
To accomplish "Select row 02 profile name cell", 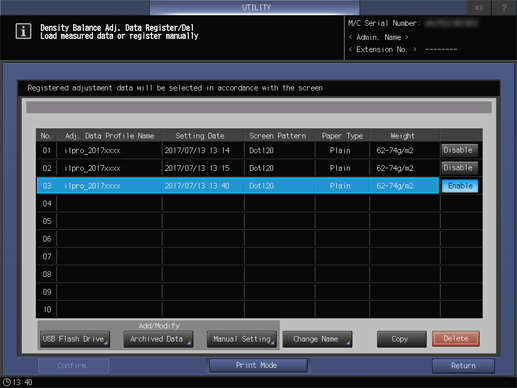I will click(x=109, y=168).
